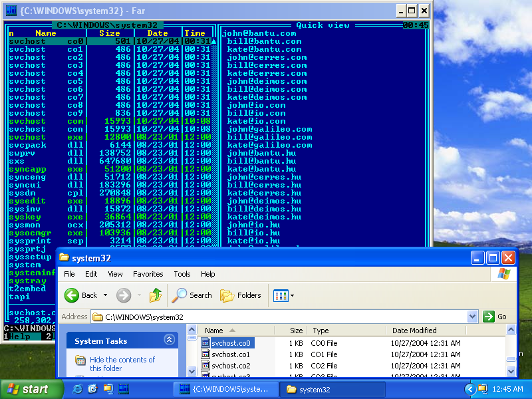Open the Favorites menu
The image size is (532, 399).
[x=148, y=274]
